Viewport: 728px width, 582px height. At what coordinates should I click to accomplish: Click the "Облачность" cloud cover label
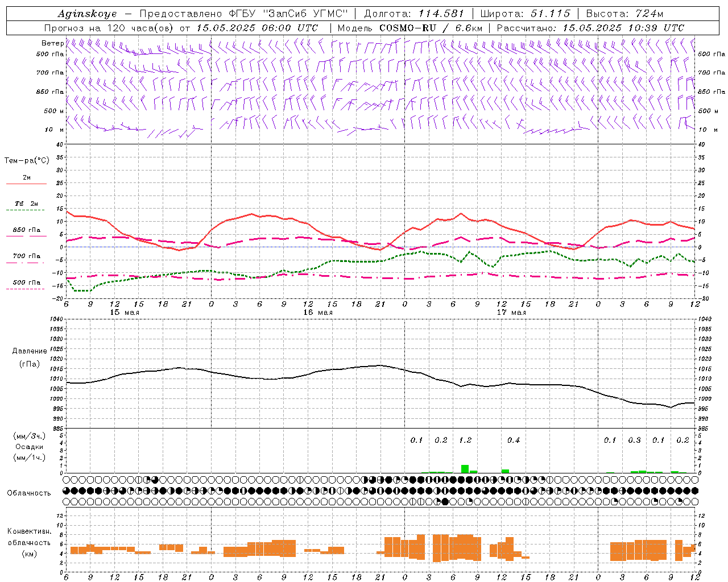29,493
